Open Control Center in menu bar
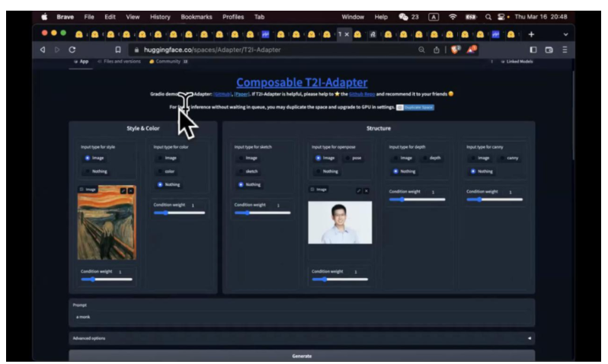This screenshot has width=608, height=364. [x=501, y=17]
